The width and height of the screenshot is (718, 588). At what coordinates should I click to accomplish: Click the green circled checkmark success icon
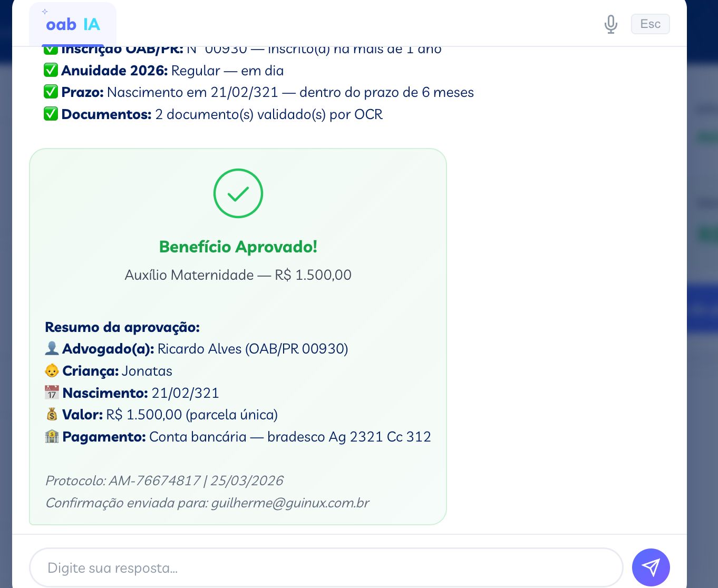[238, 193]
